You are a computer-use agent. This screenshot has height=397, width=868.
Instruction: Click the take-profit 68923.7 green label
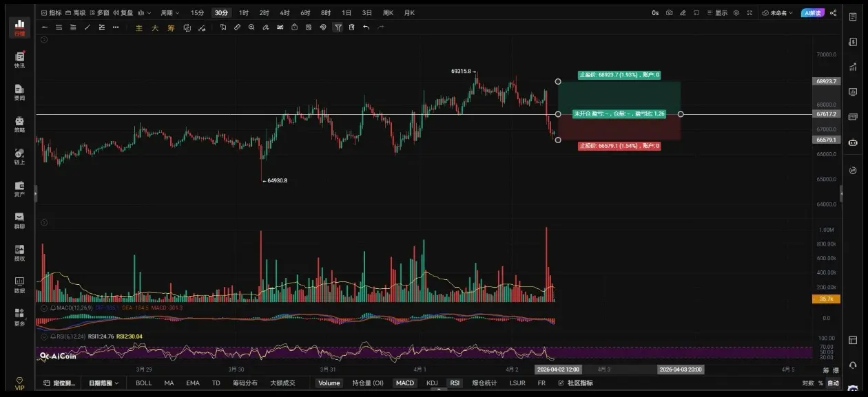pos(619,75)
